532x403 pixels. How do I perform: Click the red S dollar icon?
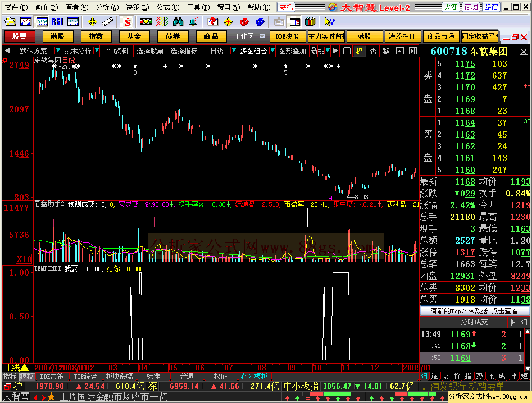pyautogui.click(x=128, y=22)
